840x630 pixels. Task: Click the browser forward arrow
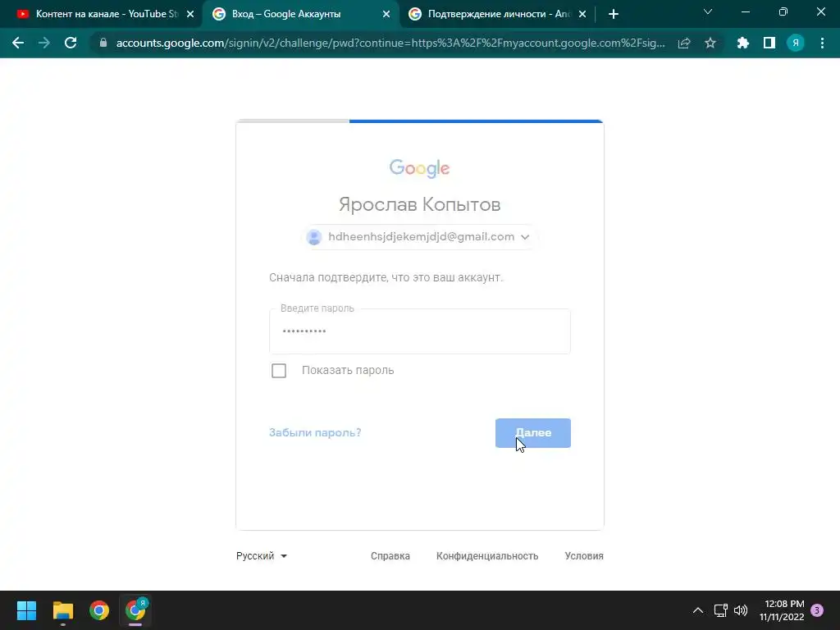(44, 43)
